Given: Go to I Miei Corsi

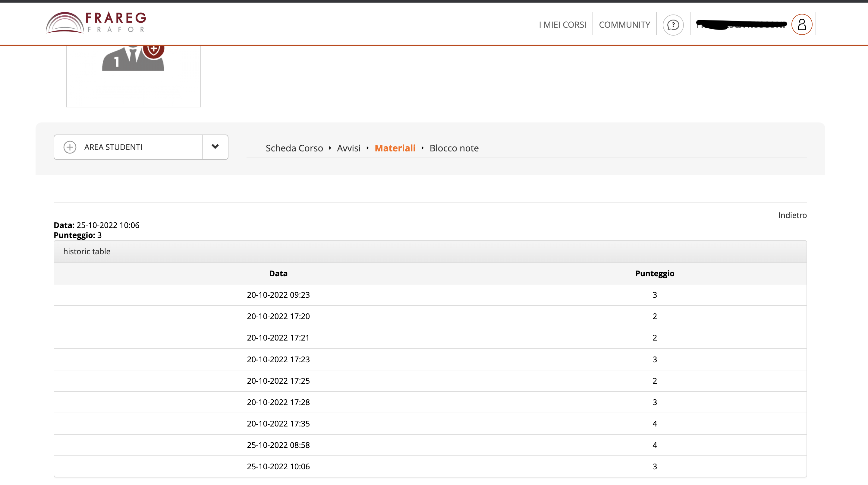Looking at the screenshot, I should coord(562,25).
